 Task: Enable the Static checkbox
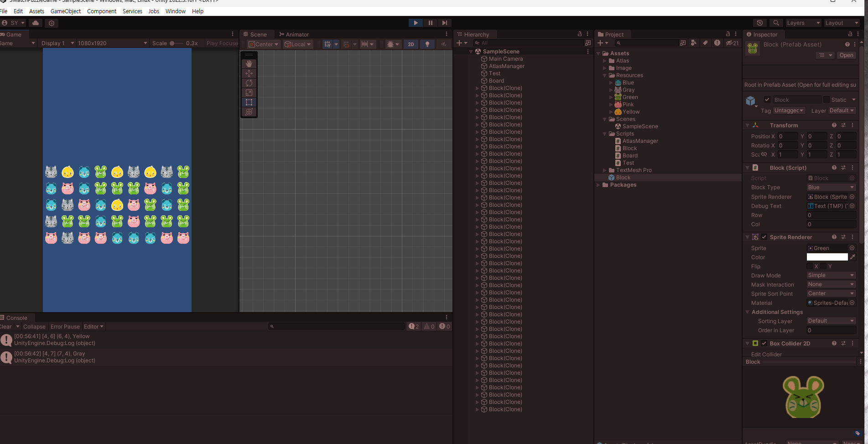pos(826,99)
